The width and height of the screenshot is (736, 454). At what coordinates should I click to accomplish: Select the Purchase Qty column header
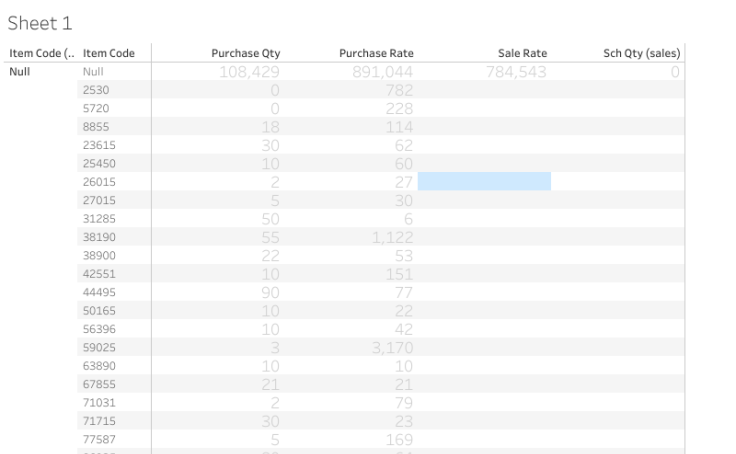coord(245,53)
